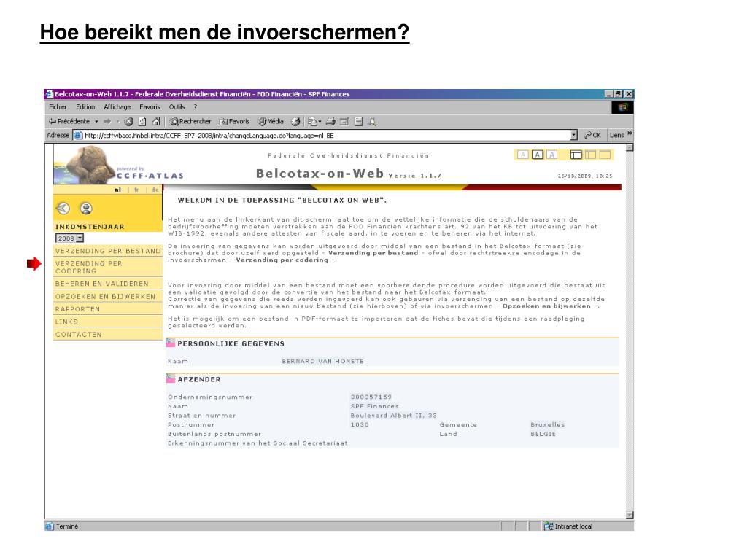Screen dimensions: 747x560
Task: Open Rechercher search in toolbar
Action: point(190,122)
